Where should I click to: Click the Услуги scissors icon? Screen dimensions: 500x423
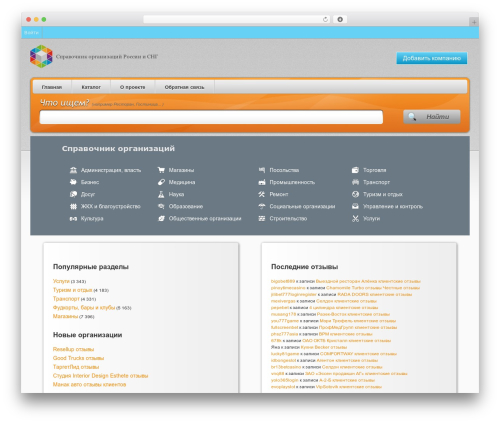[x=355, y=219]
